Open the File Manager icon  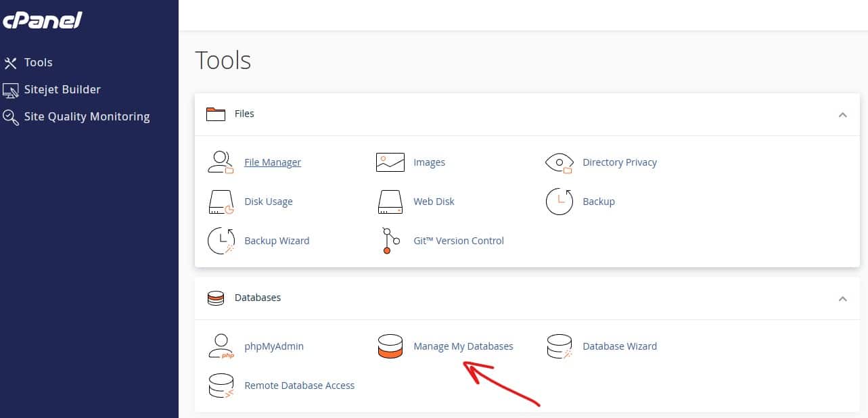221,162
